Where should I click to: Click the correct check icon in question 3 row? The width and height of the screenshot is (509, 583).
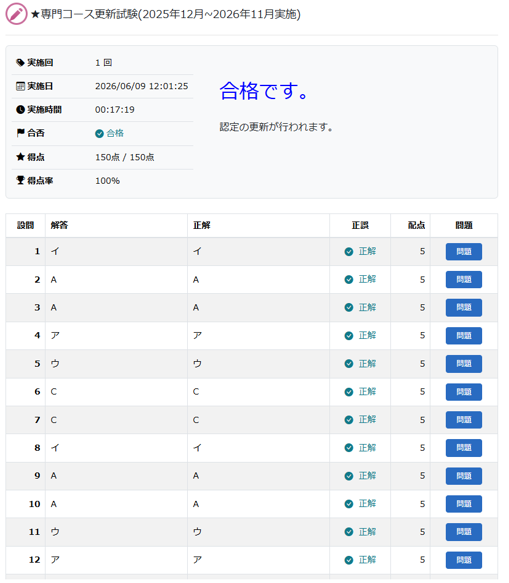pos(349,307)
